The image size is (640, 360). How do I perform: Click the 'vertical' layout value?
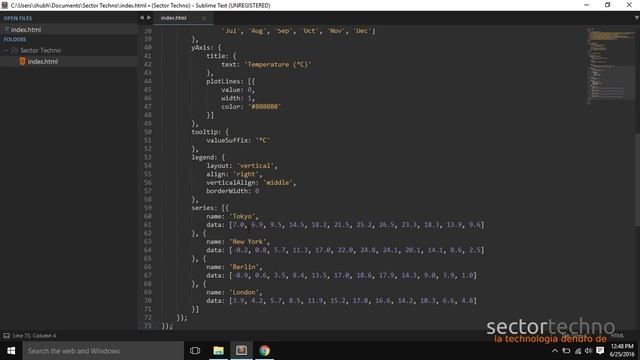[255, 166]
